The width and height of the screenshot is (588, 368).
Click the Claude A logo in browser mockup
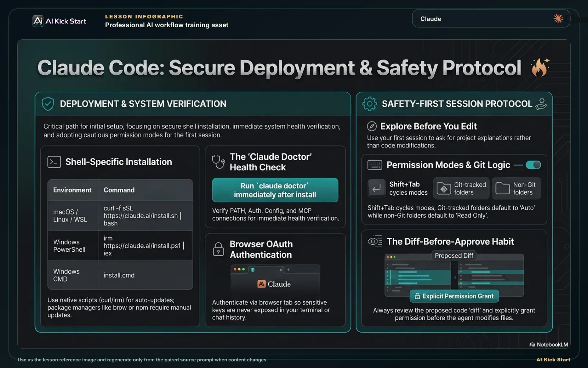[261, 284]
